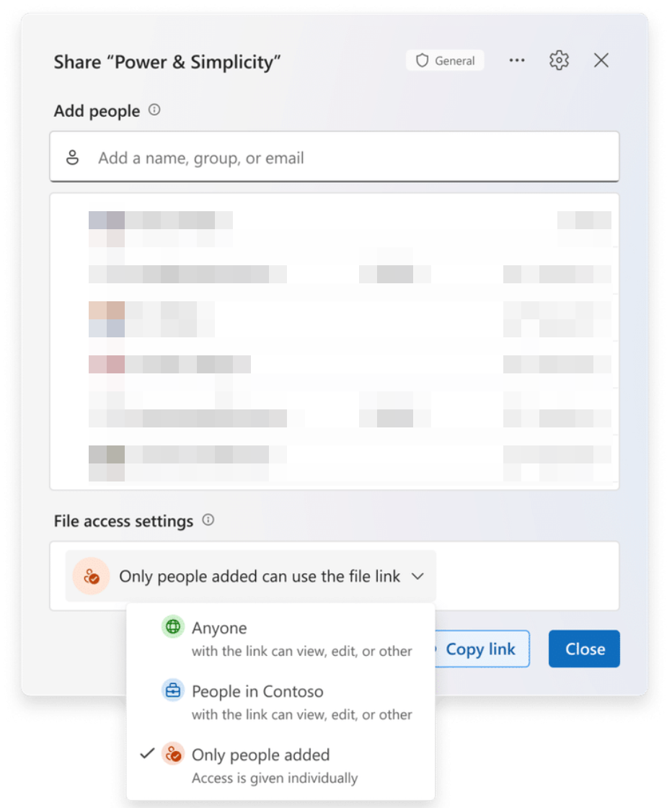Choose Anyone with the link option
The height and width of the screenshot is (808, 672).
(281, 639)
